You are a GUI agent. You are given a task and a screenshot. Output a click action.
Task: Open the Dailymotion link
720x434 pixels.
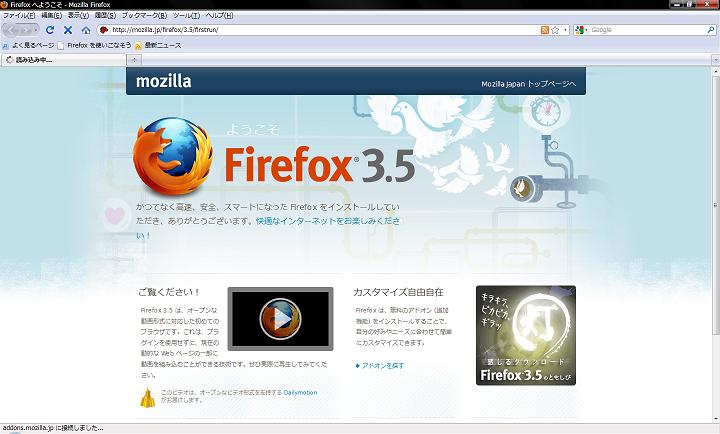tap(300, 393)
